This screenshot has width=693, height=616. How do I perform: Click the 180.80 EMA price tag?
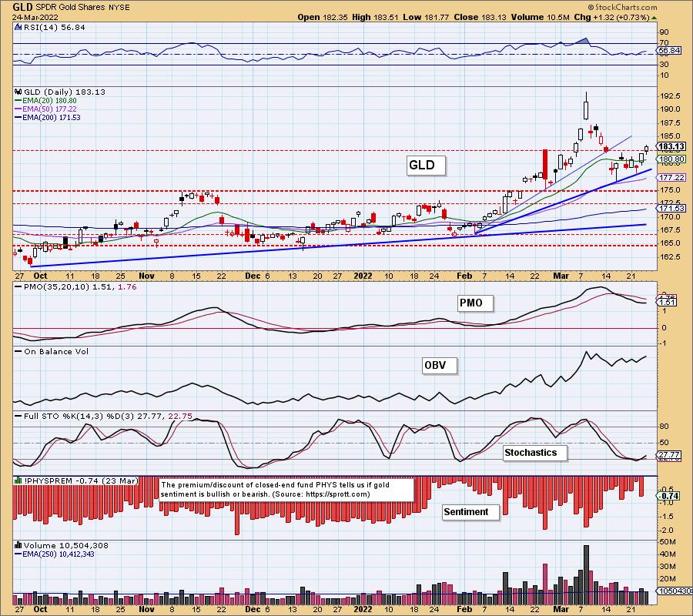point(671,159)
